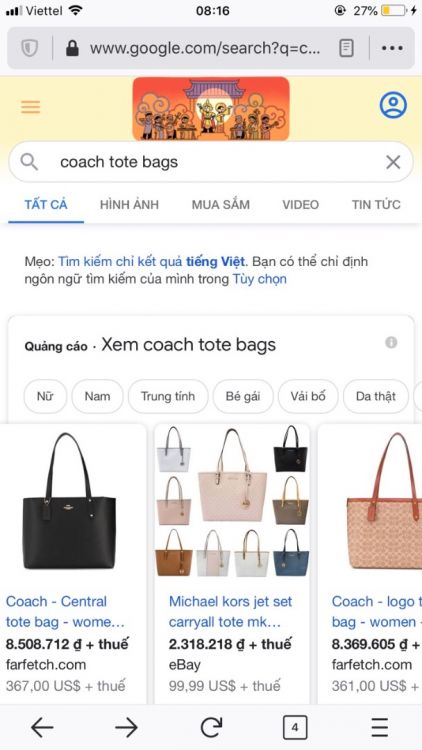Tap the ad info icon
Image resolution: width=422 pixels, height=750 pixels.
391,342
